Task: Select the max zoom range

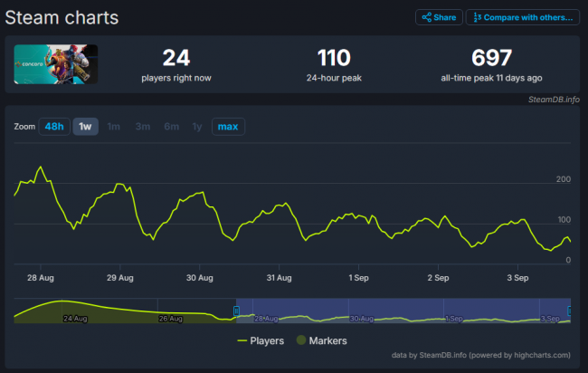Action: [228, 127]
